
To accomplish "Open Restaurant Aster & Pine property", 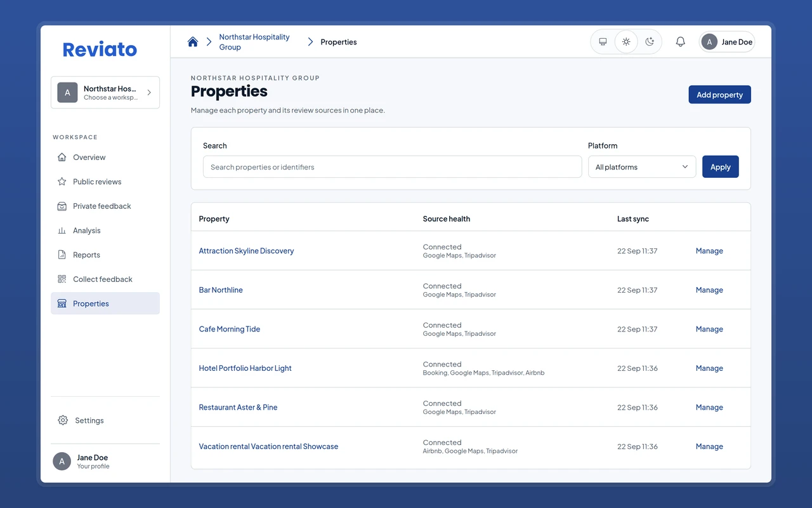I will pos(238,408).
